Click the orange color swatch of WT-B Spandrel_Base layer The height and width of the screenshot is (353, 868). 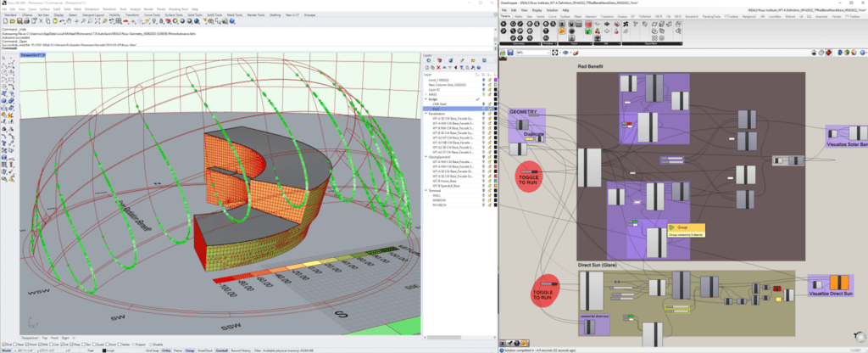(495, 186)
